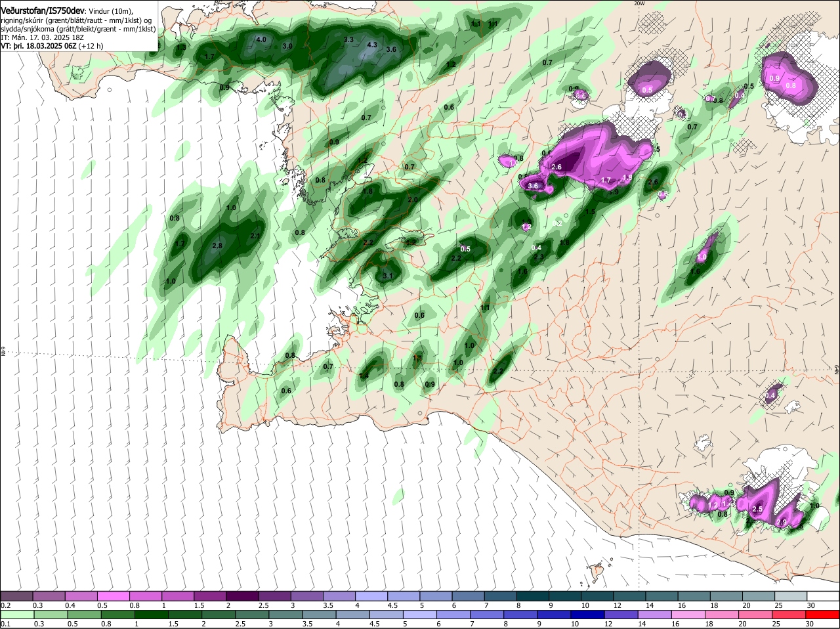840x629 pixels.
Task: Click the '0.2' legend label
Action: (x=5, y=605)
